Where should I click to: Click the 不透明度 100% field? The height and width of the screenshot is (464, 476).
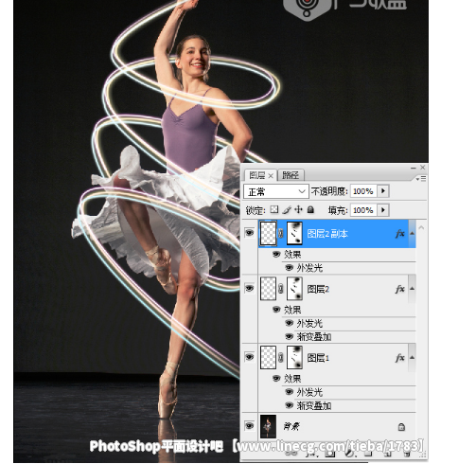[x=363, y=191]
